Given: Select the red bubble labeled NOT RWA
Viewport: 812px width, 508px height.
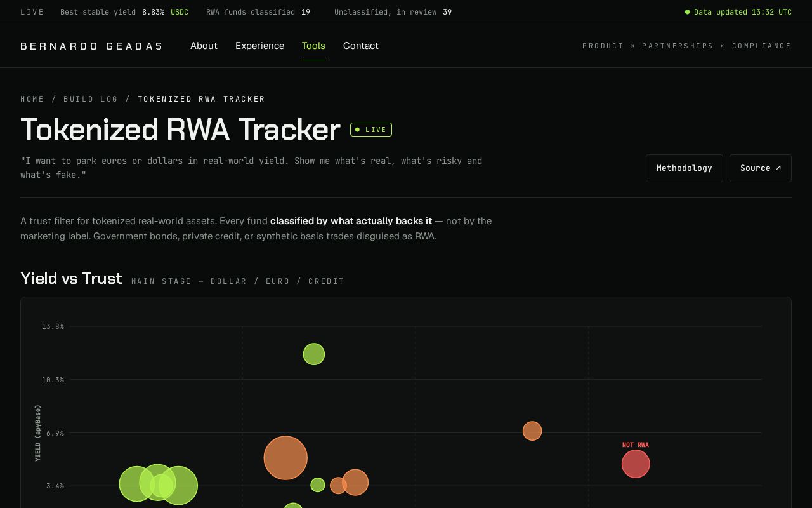Looking at the screenshot, I should tap(636, 464).
